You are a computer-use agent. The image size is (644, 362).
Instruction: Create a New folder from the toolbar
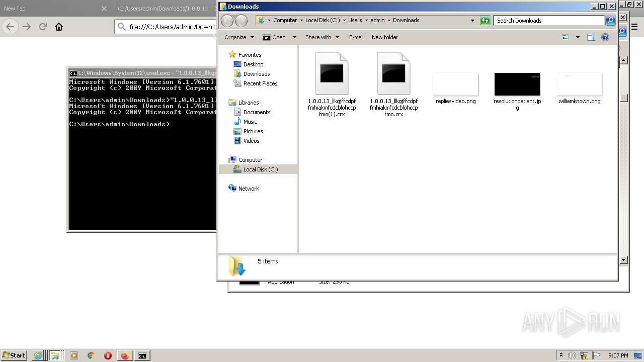tap(385, 37)
